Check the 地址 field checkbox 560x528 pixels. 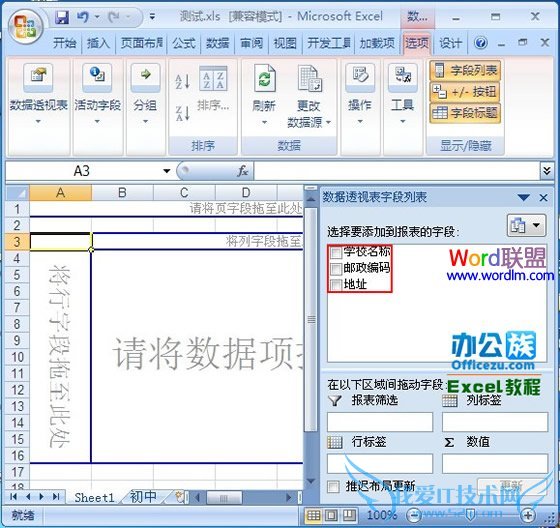click(336, 285)
